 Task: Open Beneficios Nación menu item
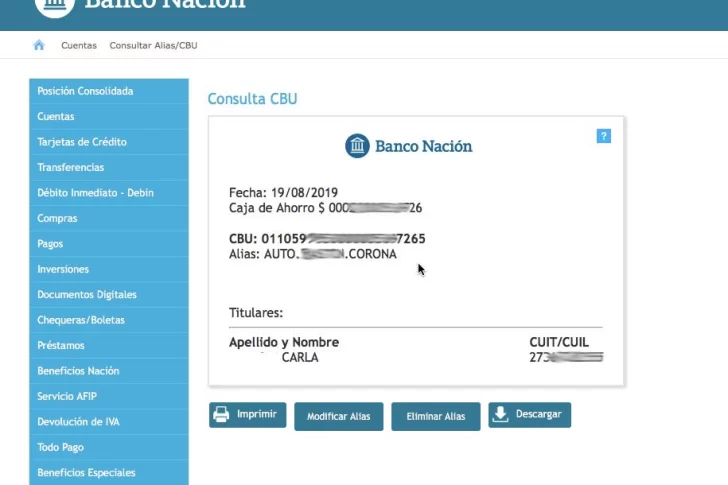(x=109, y=371)
